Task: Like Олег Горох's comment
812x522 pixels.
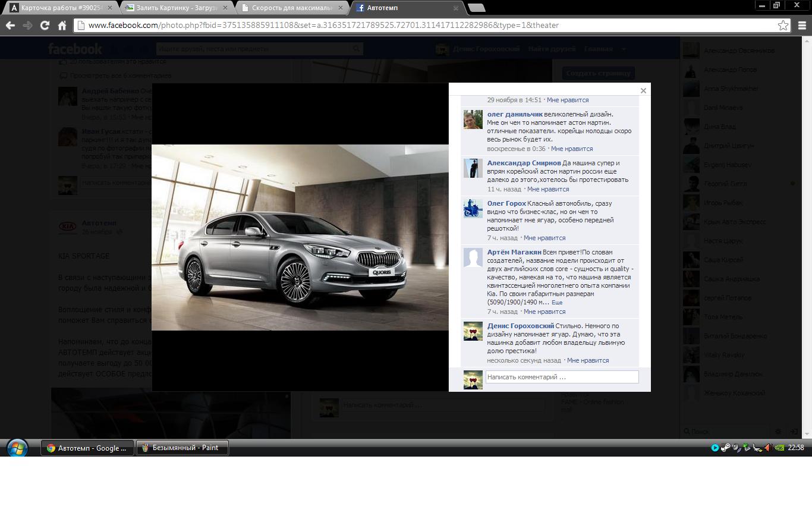Action: [x=545, y=238]
